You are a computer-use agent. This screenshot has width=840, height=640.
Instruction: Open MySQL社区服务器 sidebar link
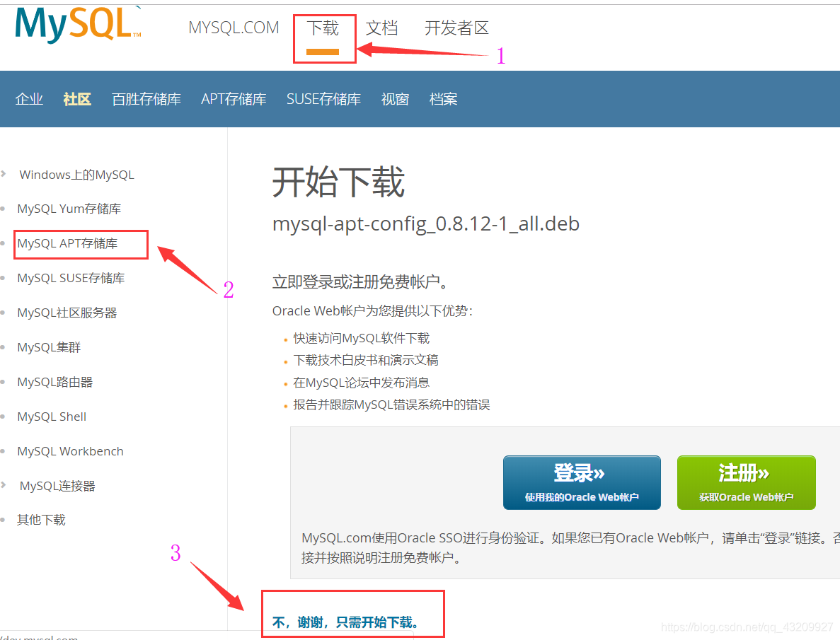pyautogui.click(x=67, y=313)
